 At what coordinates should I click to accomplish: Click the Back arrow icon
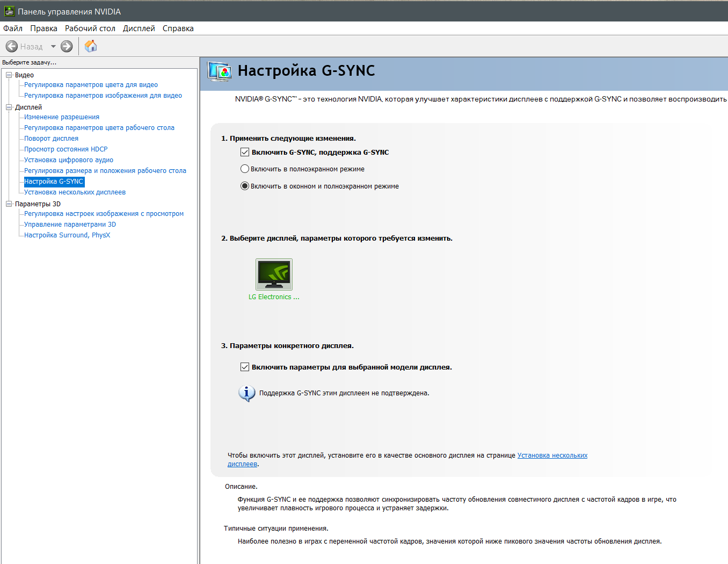(11, 47)
